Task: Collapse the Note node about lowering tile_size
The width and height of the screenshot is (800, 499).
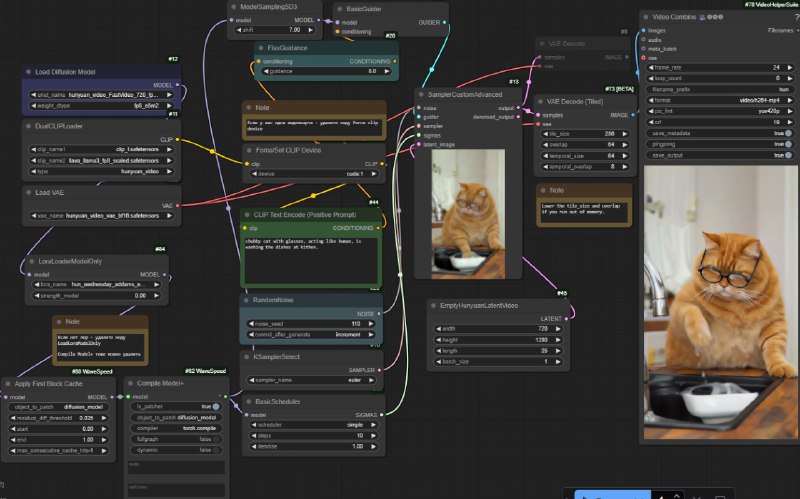Action: coord(543,190)
